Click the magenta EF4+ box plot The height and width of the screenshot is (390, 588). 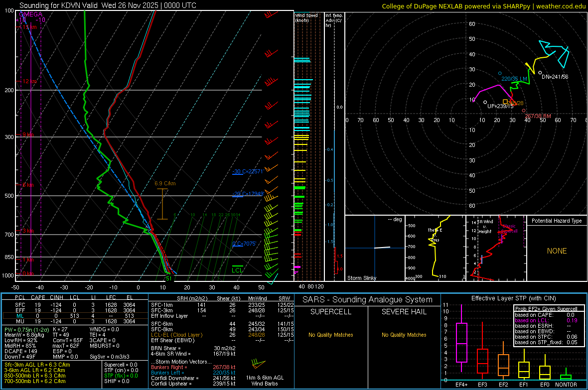tap(461, 338)
